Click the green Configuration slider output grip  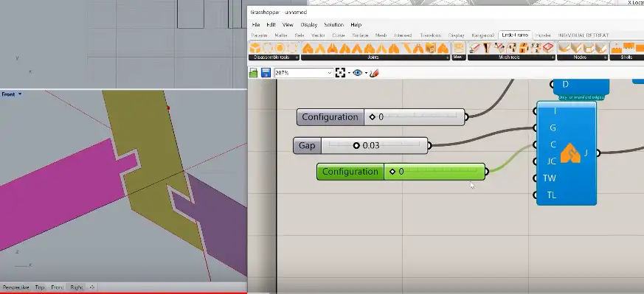point(487,172)
